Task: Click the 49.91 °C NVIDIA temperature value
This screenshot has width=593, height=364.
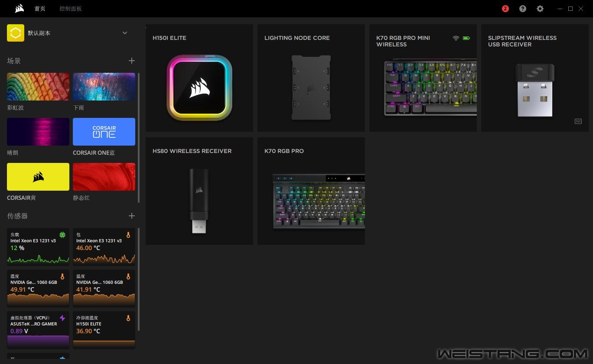Action: (22, 289)
